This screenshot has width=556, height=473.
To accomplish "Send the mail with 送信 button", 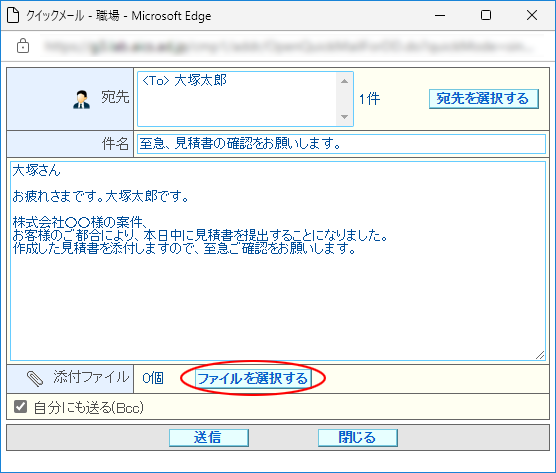I will pos(208,438).
